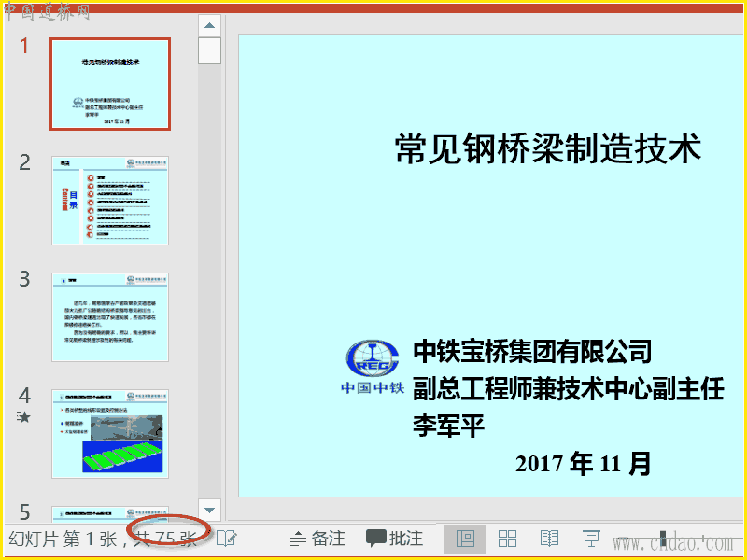Select slide 4 thumbnail with green model
This screenshot has height=560, width=747.
(x=110, y=434)
